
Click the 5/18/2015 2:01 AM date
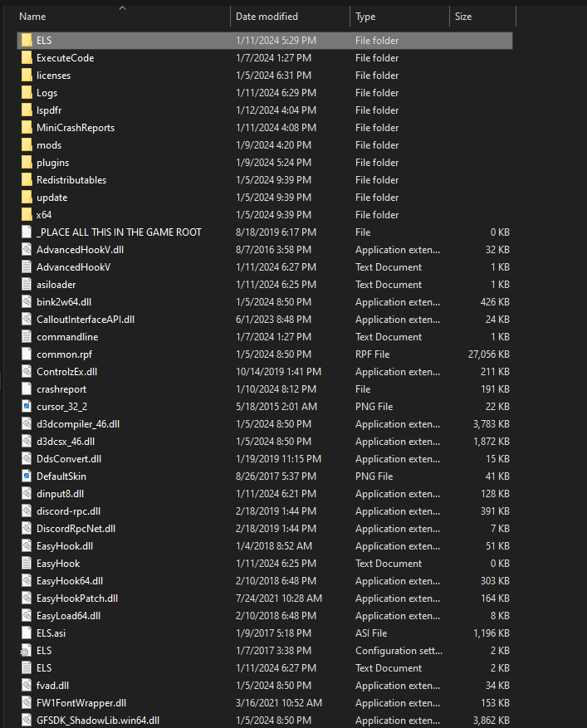276,407
